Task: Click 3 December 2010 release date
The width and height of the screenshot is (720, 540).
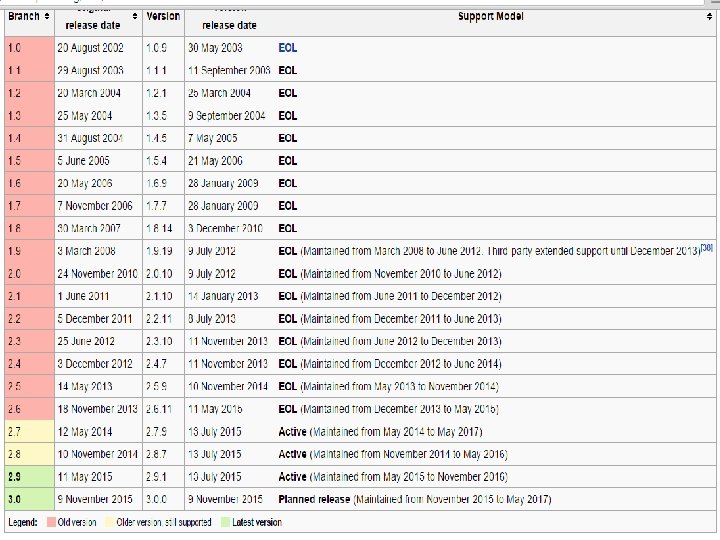Action: (x=225, y=228)
